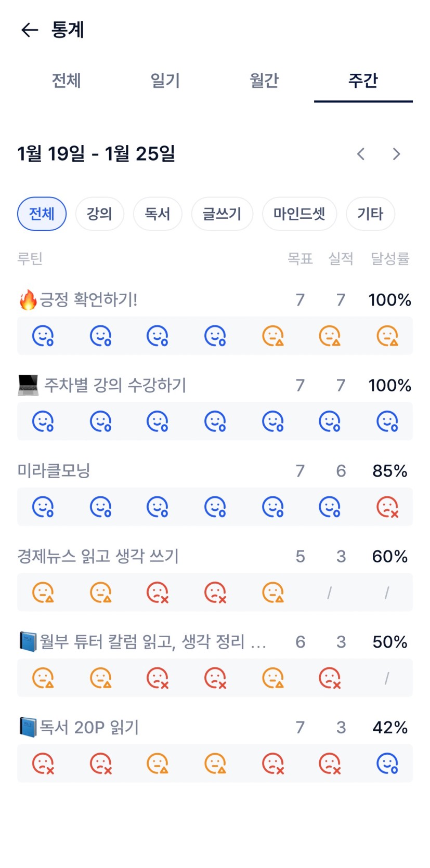Viewport: 430px width, 868px height.
Task: Click the last red face in 월부 튜터 칼럼 row
Action: (x=330, y=678)
